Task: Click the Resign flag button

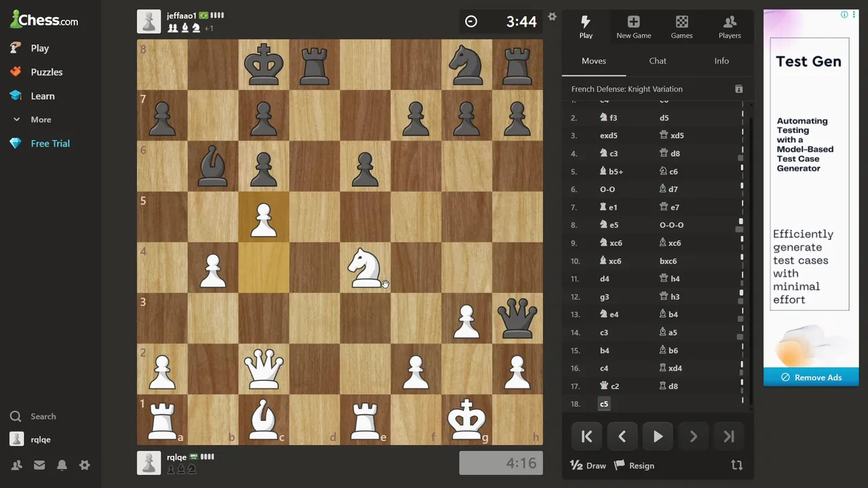Action: point(634,466)
